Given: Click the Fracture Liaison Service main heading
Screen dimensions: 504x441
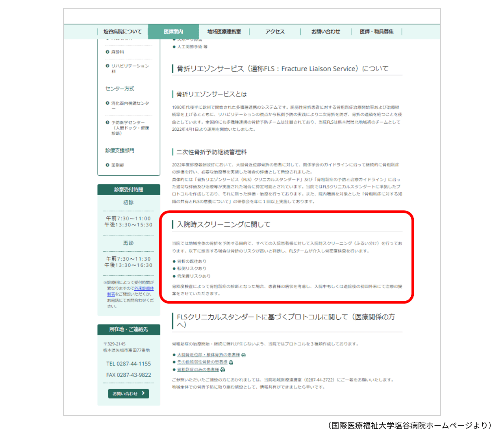Looking at the screenshot, I should pyautogui.click(x=283, y=69).
